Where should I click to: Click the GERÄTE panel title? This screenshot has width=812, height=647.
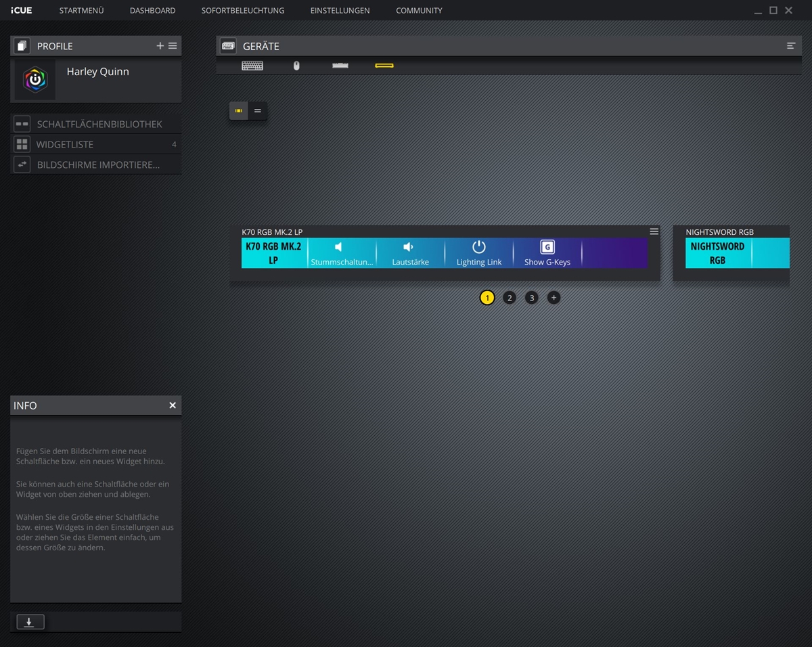pos(261,46)
